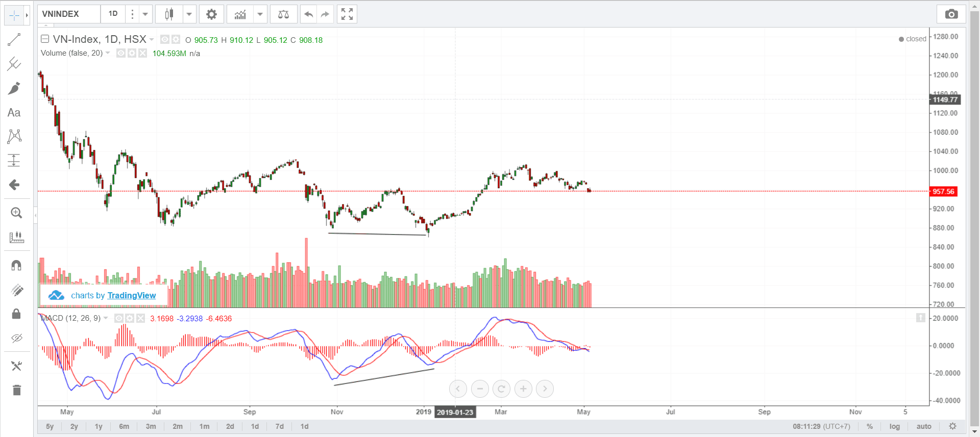
Task: Select the 6m time range
Action: tap(124, 426)
